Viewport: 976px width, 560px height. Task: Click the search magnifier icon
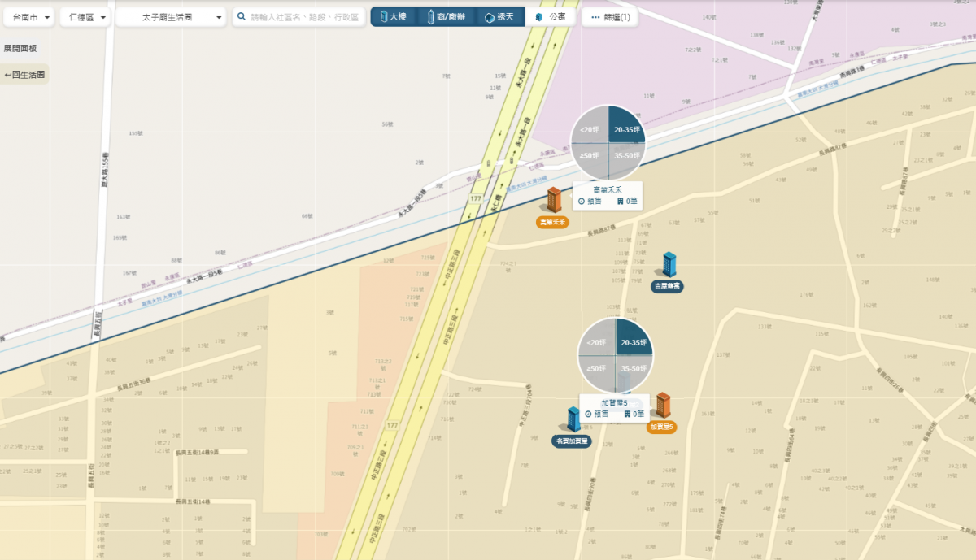click(242, 16)
